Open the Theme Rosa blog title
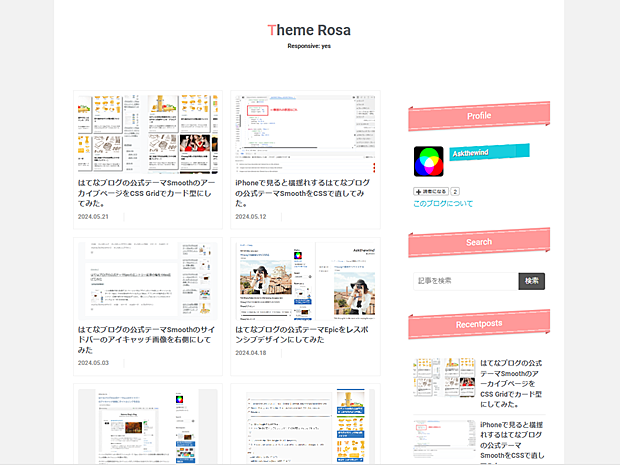Screen dimensions: 620x465 [x=309, y=30]
